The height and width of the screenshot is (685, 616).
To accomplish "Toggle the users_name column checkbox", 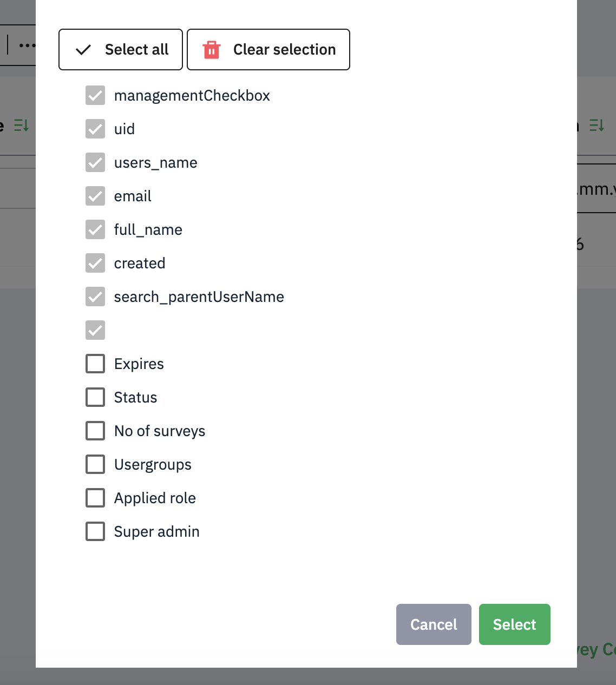I will (x=95, y=162).
